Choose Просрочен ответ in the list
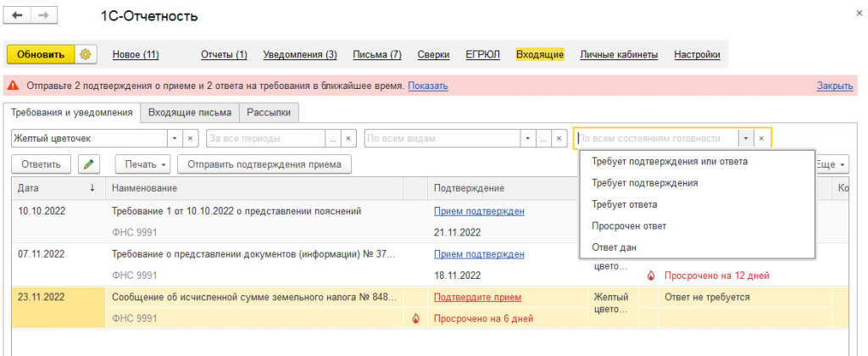Viewport: 868px width, 356px height. 697,226
